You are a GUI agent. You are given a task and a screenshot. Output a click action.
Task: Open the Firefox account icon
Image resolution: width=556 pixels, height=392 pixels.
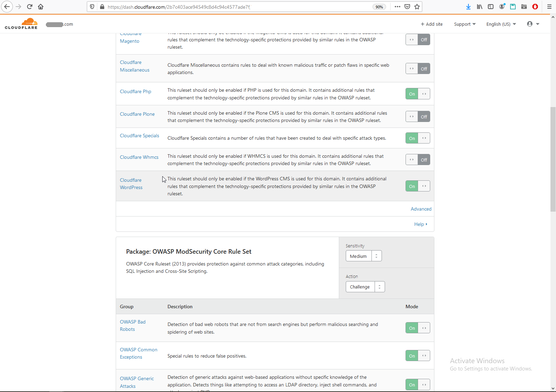502,7
